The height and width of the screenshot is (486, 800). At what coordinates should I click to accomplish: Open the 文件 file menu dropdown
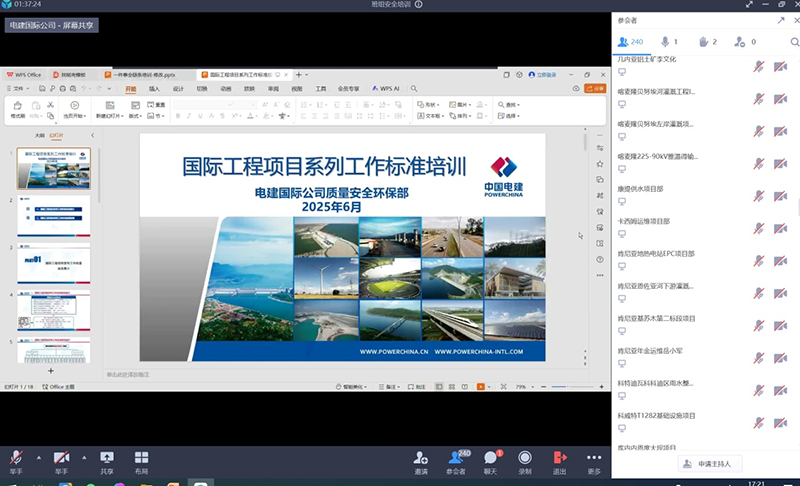(x=20, y=89)
